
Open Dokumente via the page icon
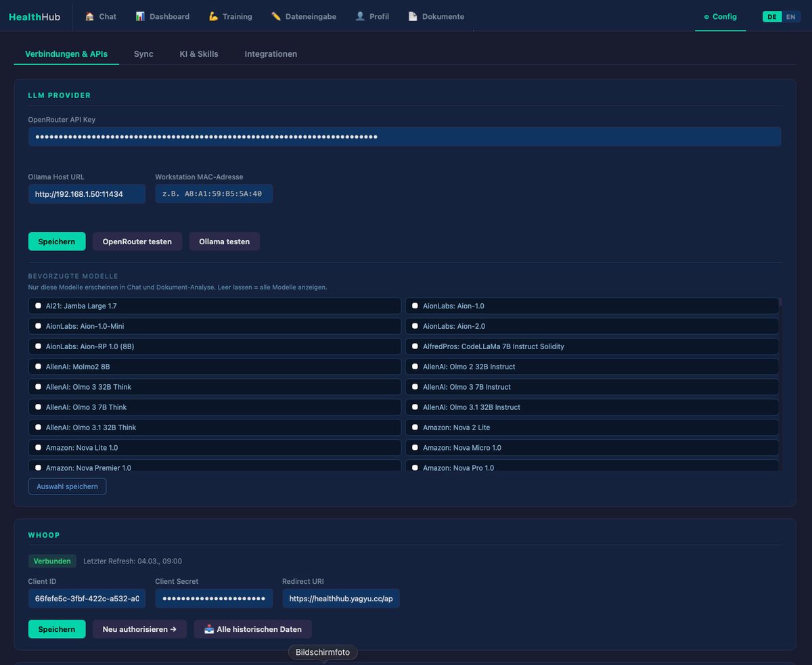(413, 16)
